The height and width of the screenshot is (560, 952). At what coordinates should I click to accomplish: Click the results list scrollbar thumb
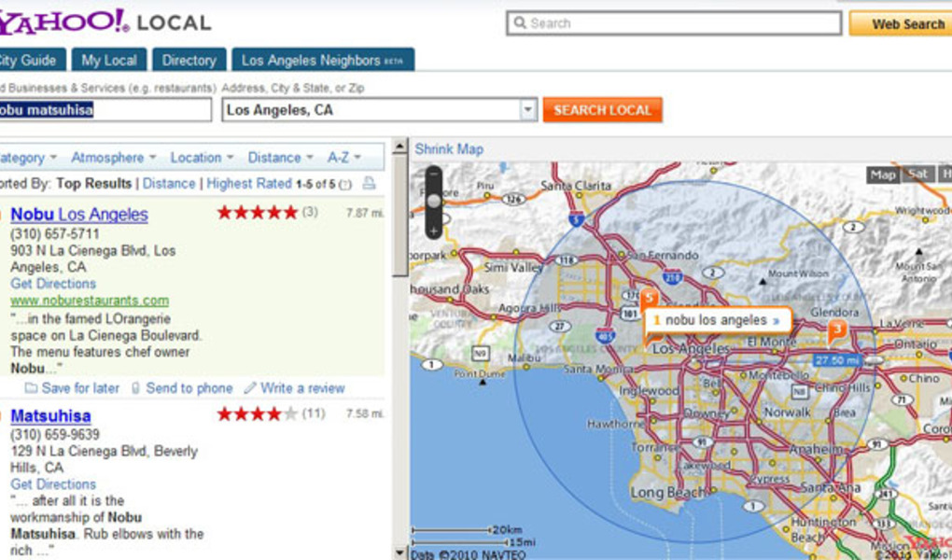(399, 215)
